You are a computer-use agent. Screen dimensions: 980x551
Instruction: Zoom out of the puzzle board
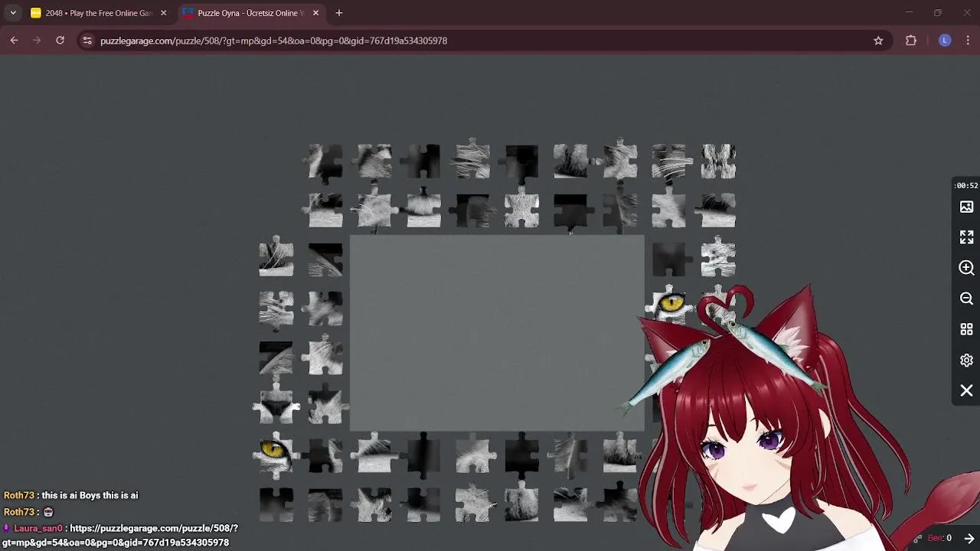click(x=966, y=298)
